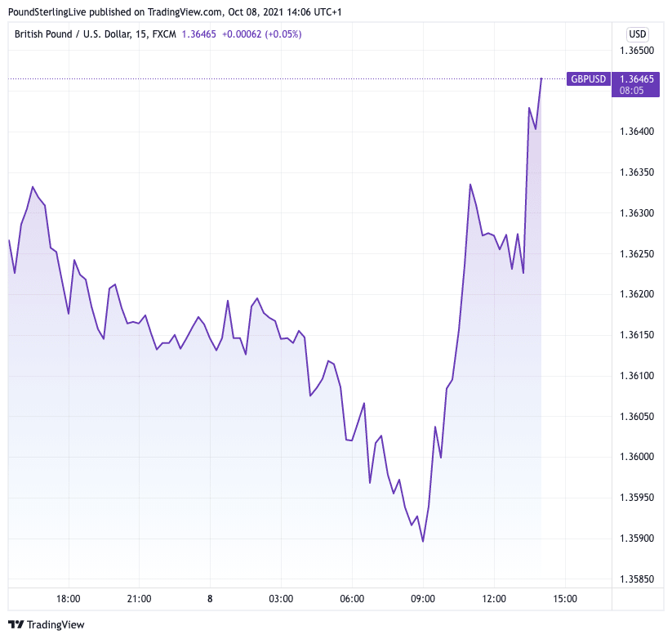Viewport: 672px width, 639px height.
Task: Open the USD currency selector badge
Action: [x=637, y=34]
